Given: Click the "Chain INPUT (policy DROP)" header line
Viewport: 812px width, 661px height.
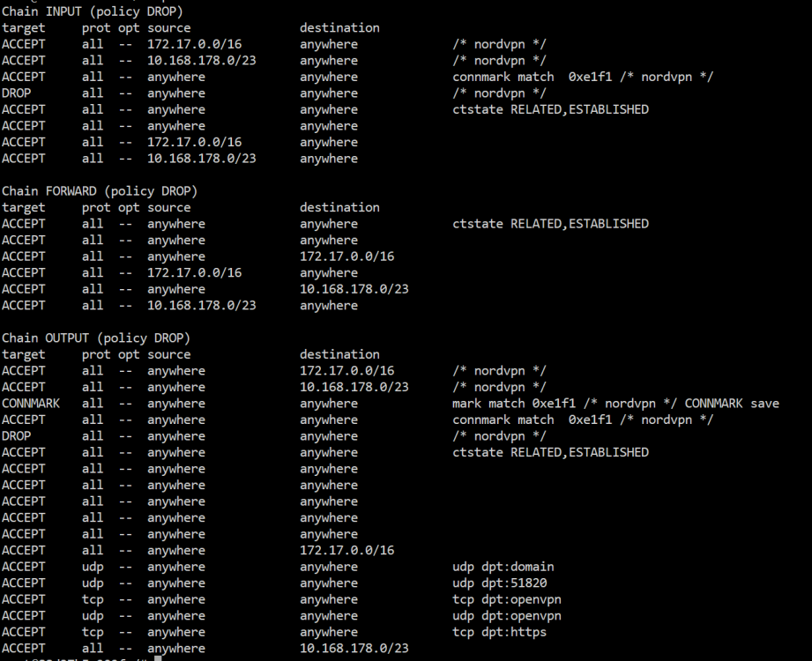Looking at the screenshot, I should (93, 11).
